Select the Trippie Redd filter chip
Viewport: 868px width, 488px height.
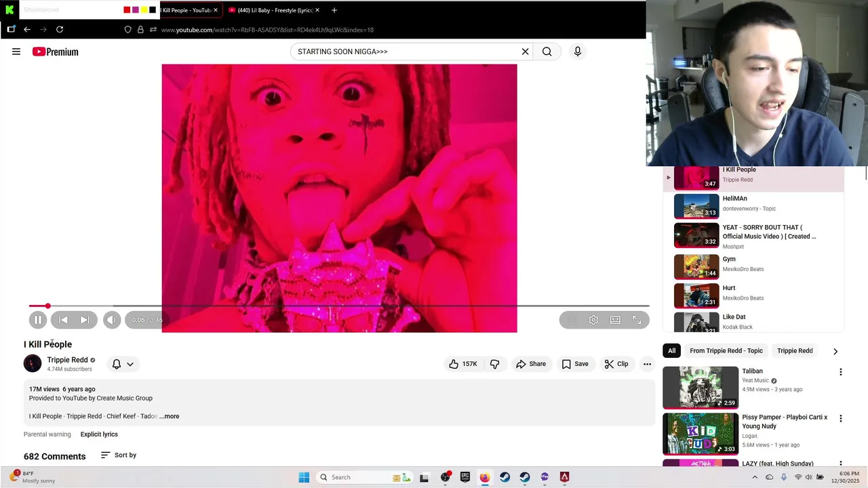coord(795,350)
